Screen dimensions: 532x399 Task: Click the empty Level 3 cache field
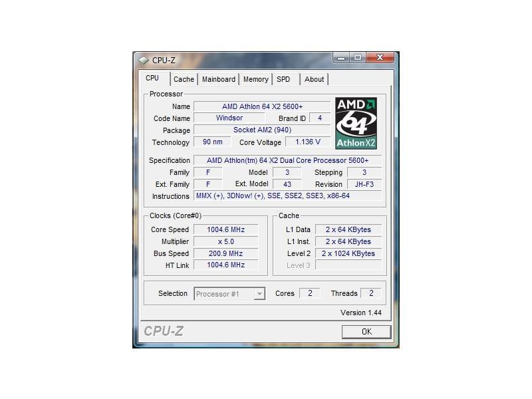tap(348, 265)
